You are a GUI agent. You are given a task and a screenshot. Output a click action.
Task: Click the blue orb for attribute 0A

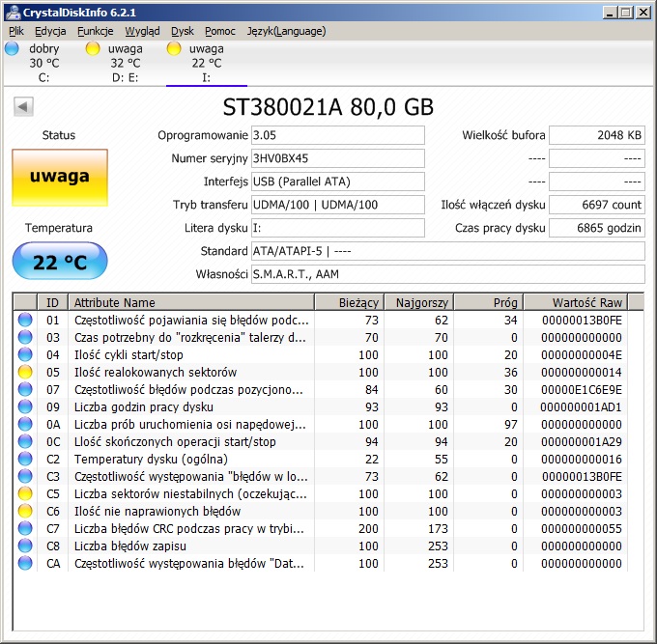coord(25,424)
